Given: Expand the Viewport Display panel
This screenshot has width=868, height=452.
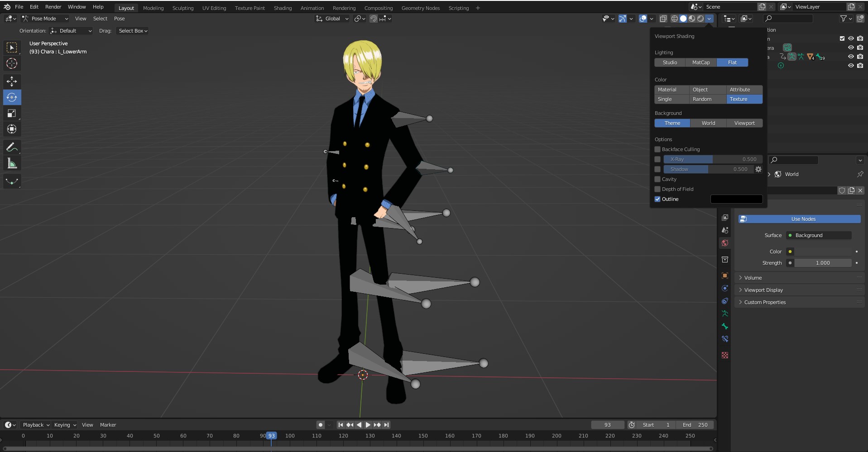Looking at the screenshot, I should pos(763,290).
